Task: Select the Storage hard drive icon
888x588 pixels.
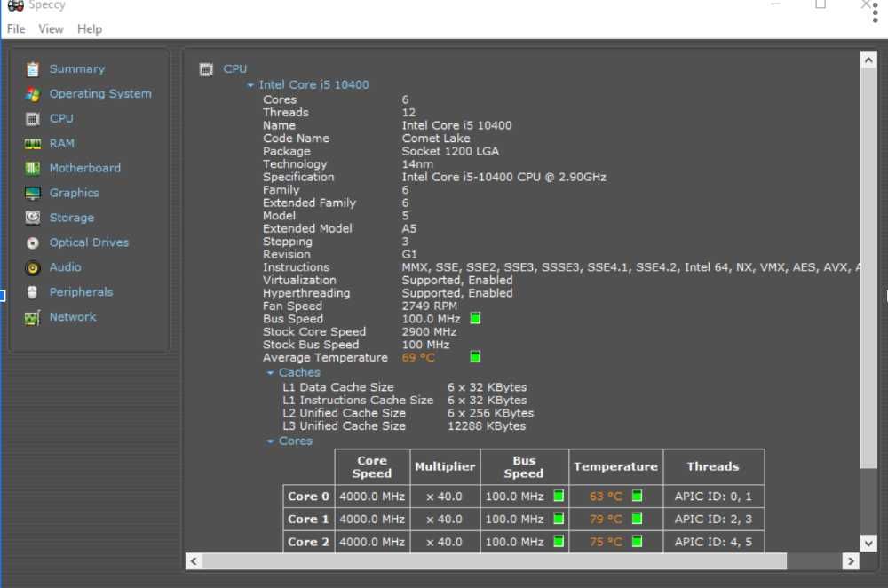Action: (x=32, y=218)
